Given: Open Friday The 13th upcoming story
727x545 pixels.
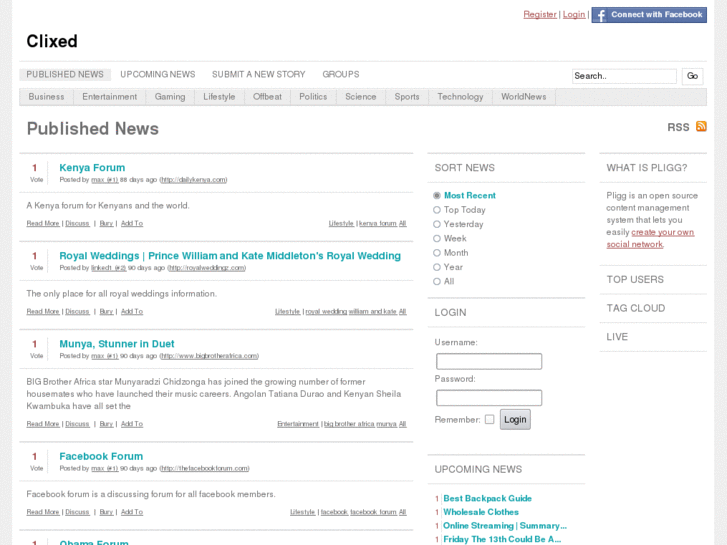Looking at the screenshot, I should (502, 539).
